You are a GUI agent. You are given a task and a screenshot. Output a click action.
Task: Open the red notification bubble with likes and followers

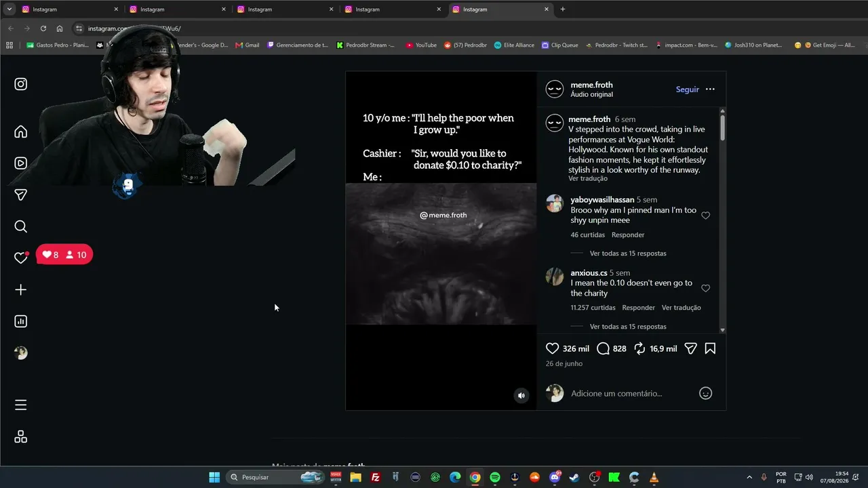click(64, 255)
